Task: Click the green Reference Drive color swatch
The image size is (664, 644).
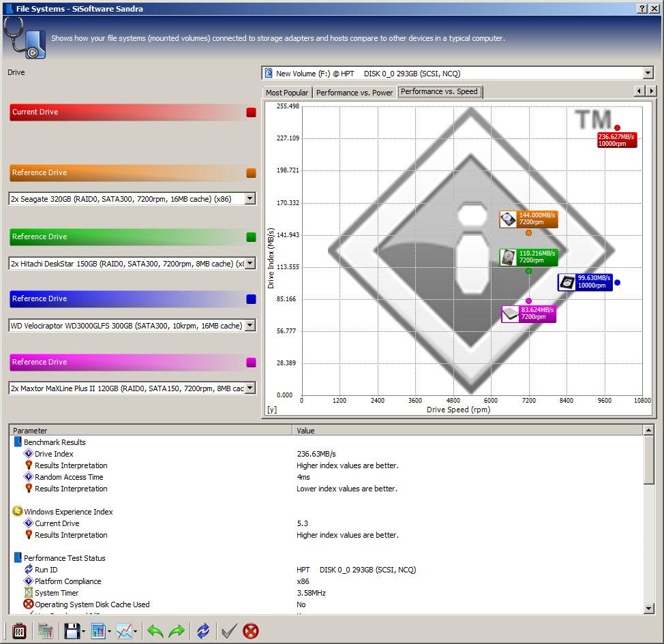Action: 251,236
